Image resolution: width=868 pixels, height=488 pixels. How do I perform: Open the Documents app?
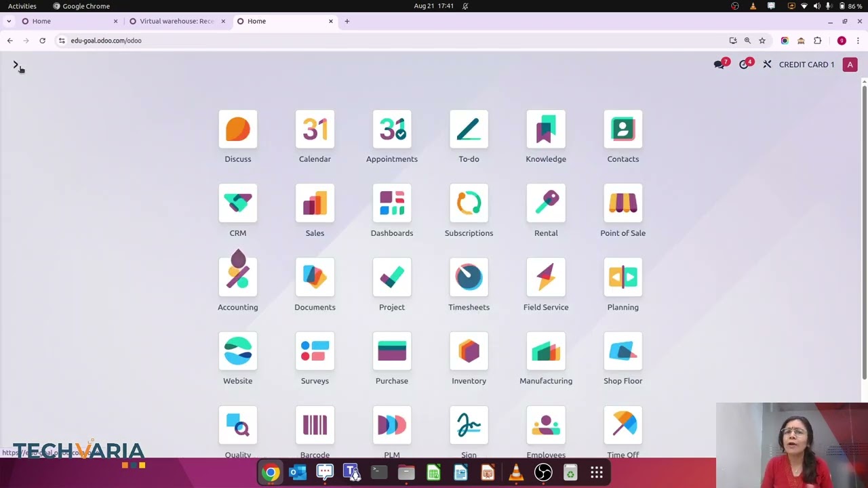pyautogui.click(x=315, y=277)
